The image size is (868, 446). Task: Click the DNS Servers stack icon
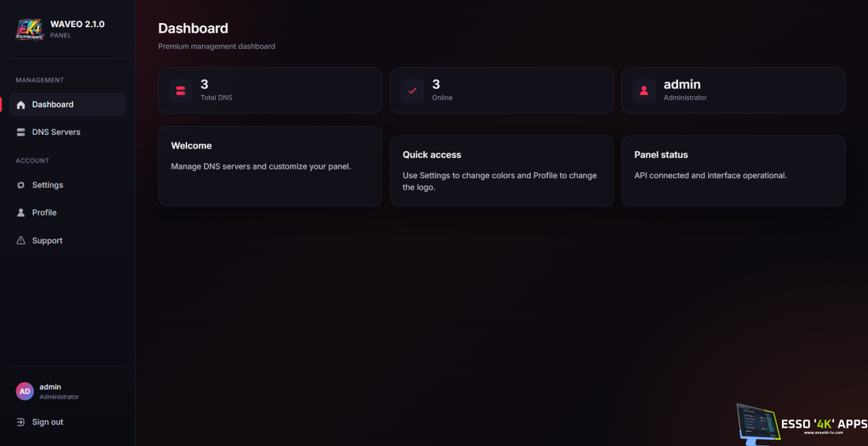[20, 132]
